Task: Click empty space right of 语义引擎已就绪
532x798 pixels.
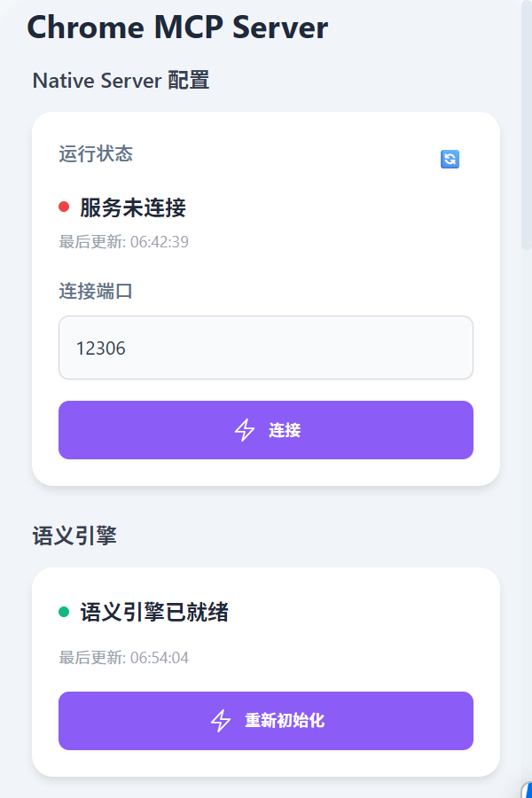Action: [372, 612]
